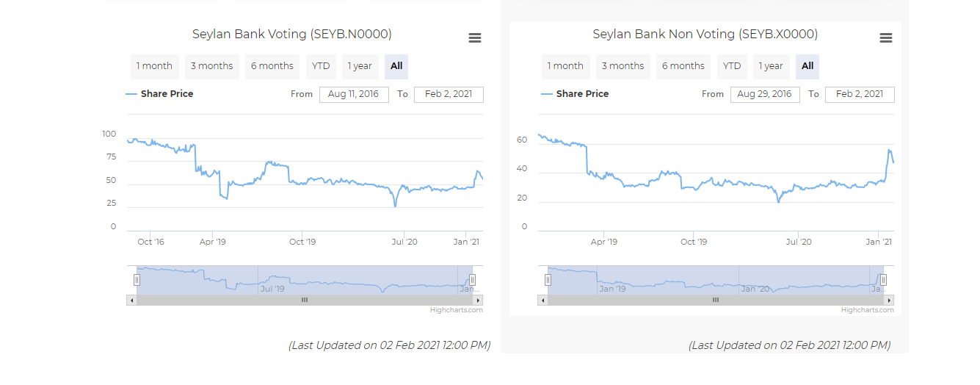The width and height of the screenshot is (980, 385).
Task: Click Jan '20 label in Non Voting navigator
Action: (x=755, y=289)
